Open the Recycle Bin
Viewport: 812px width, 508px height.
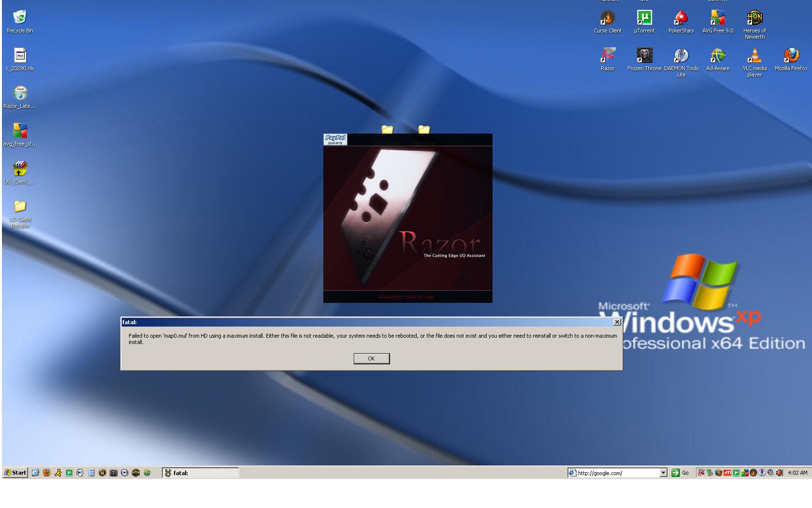(x=20, y=18)
